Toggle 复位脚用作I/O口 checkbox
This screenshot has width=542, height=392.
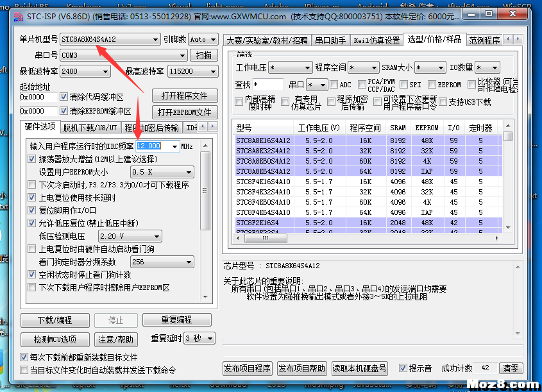[x=32, y=210]
